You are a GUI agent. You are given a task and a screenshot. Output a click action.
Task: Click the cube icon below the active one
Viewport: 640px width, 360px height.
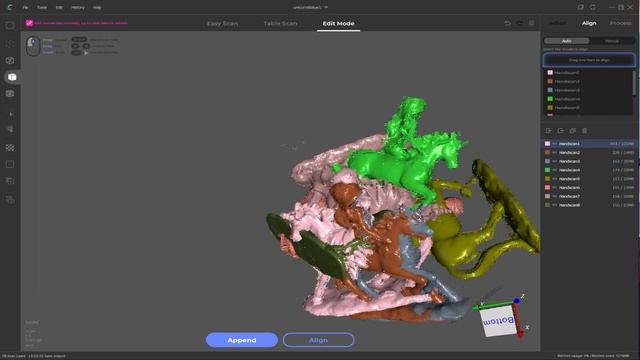[10, 93]
